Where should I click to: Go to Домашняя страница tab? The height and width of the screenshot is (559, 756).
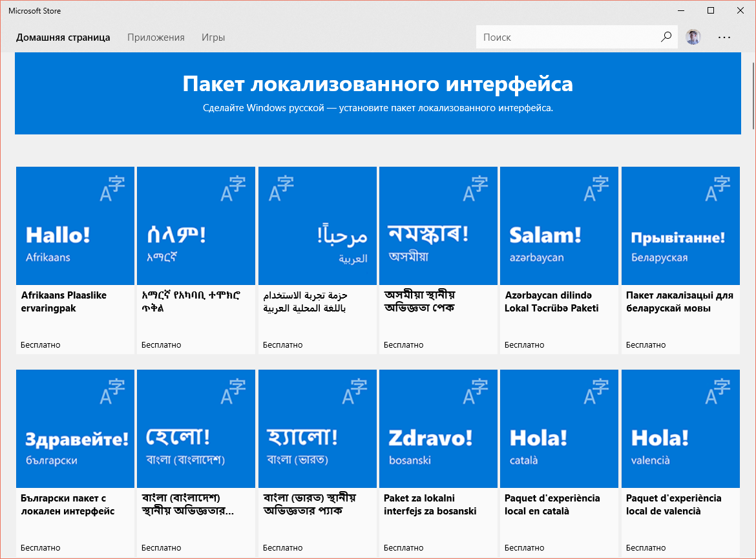[x=63, y=37]
